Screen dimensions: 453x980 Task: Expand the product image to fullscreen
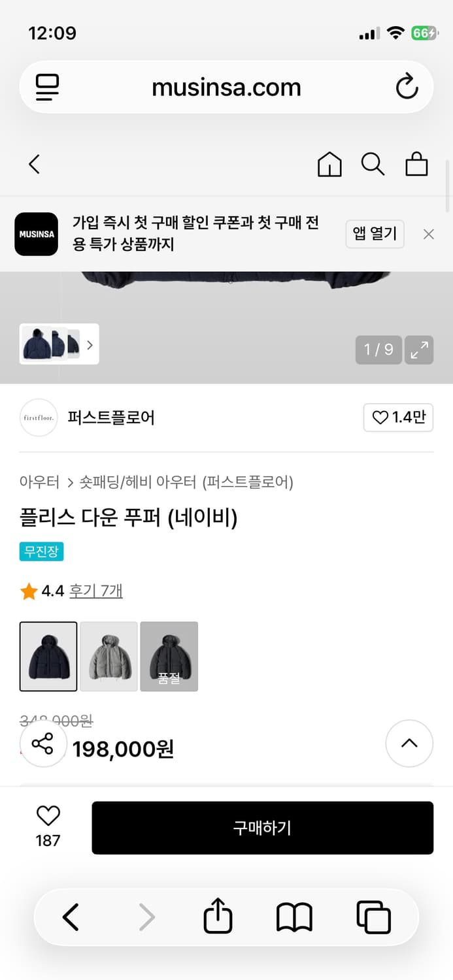coord(419,350)
